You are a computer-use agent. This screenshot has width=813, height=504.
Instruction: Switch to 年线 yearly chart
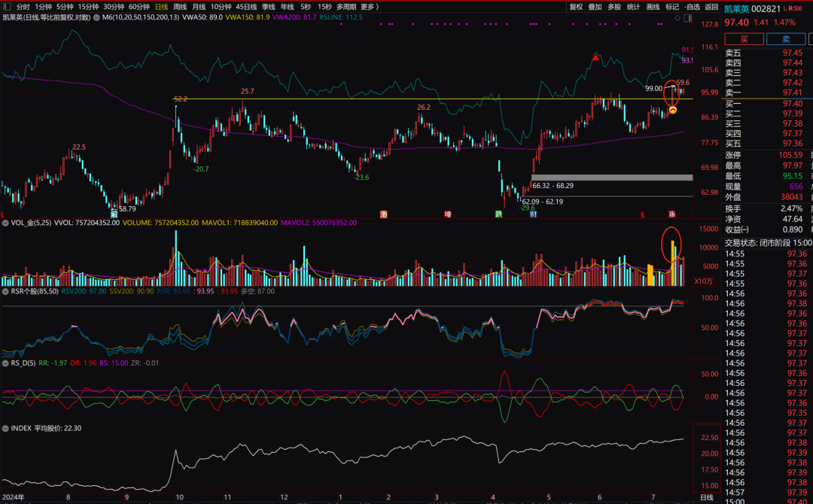tap(288, 7)
